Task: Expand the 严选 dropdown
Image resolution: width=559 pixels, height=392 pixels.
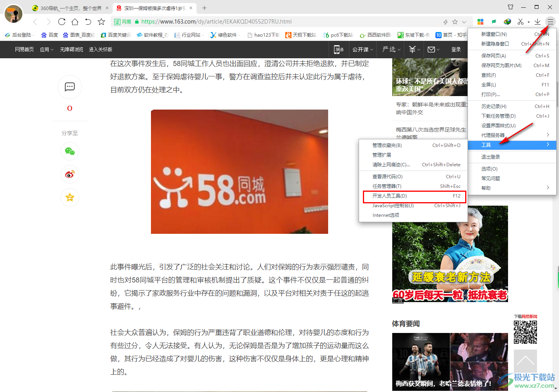Action: [391, 49]
